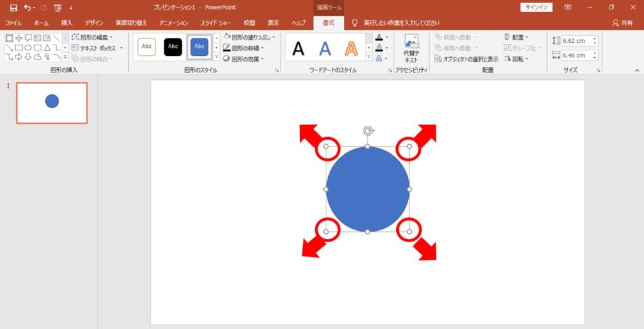Switch to the 挿入 ribbon tab
The width and height of the screenshot is (644, 329).
(67, 23)
